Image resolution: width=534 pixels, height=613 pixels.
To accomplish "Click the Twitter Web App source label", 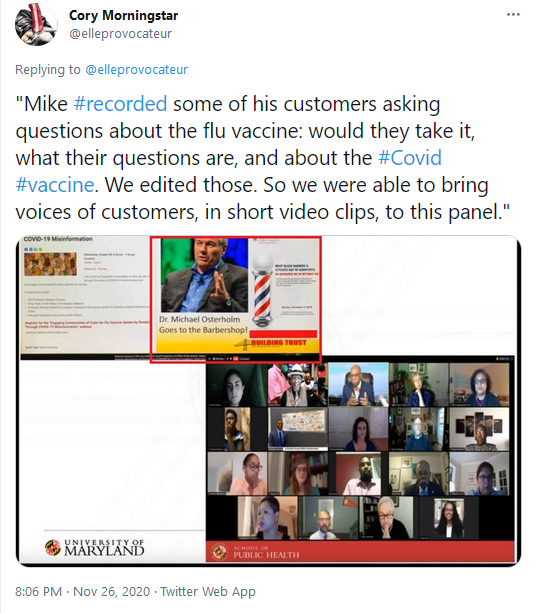I will [208, 591].
